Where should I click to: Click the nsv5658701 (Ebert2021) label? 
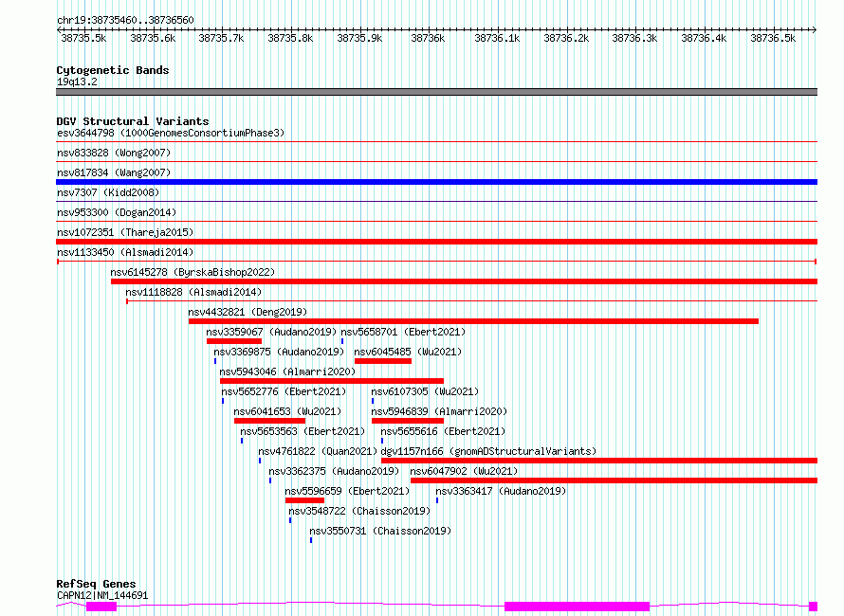pyautogui.click(x=403, y=332)
